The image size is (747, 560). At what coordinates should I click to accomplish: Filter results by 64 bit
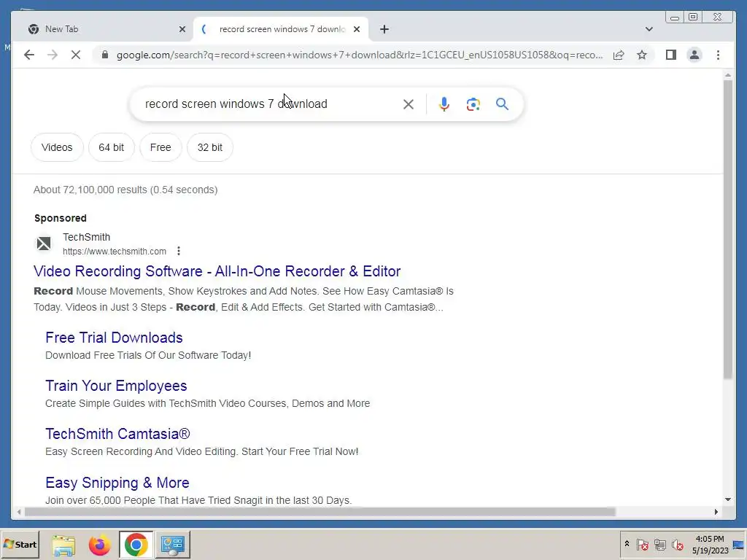(111, 147)
